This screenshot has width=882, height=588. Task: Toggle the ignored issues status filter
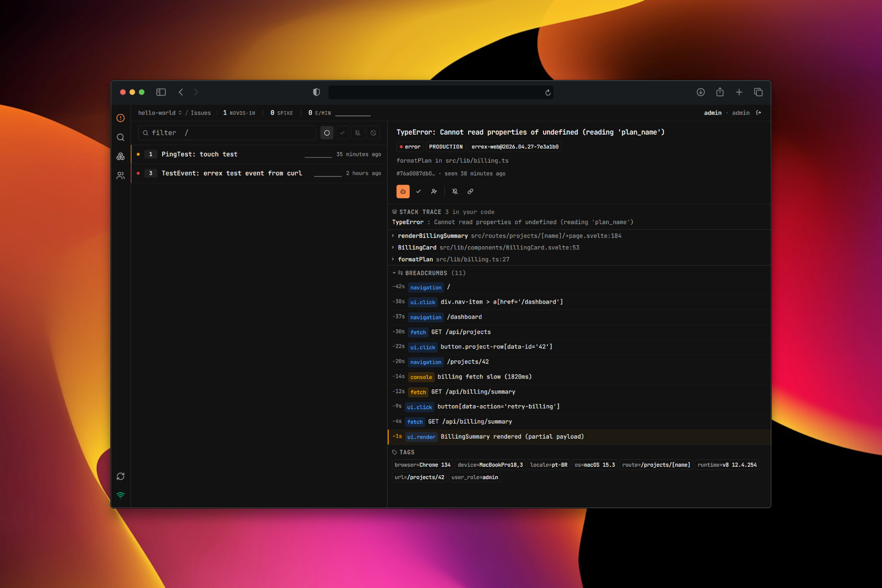pyautogui.click(x=373, y=133)
